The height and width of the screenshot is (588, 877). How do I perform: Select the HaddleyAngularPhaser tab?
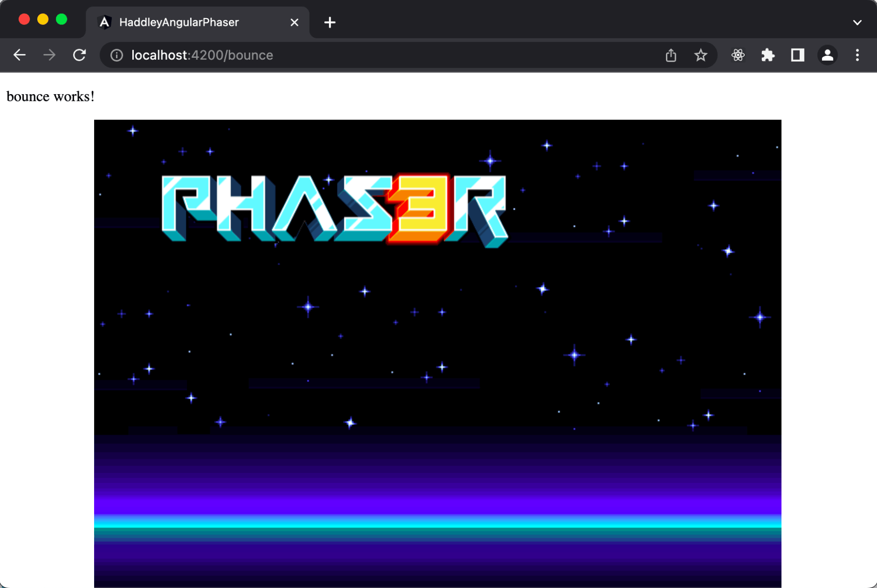(x=197, y=22)
